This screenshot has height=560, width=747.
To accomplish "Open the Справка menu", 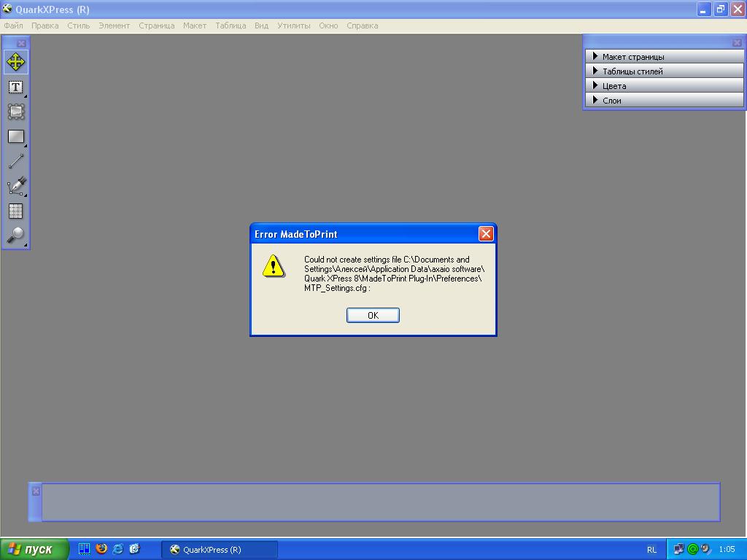I will click(x=363, y=26).
